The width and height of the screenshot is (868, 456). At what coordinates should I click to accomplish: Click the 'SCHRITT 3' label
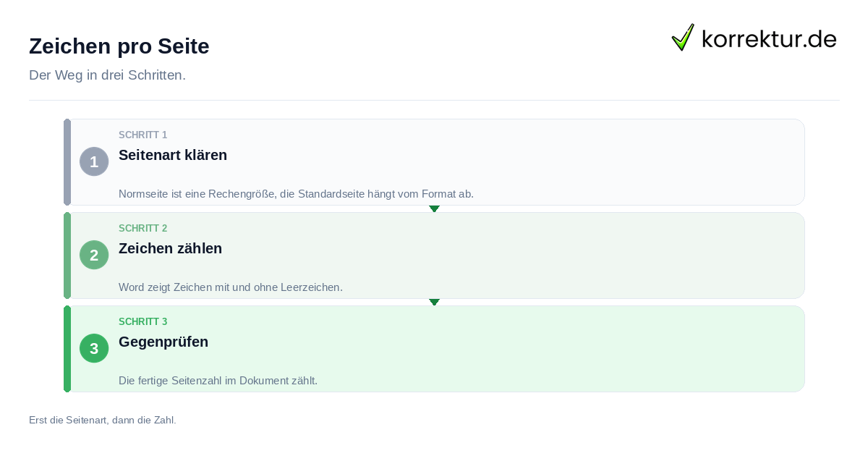(143, 322)
